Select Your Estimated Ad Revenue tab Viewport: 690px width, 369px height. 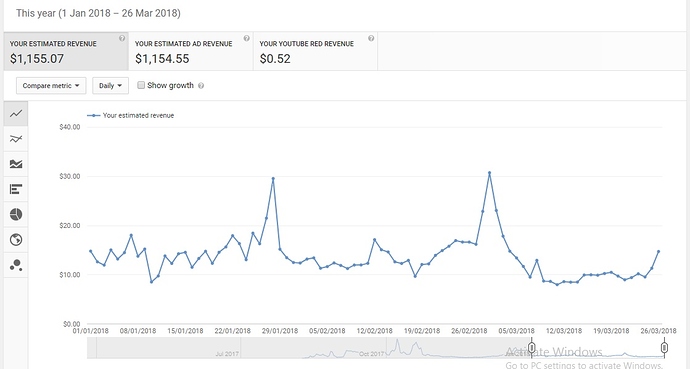coord(191,51)
